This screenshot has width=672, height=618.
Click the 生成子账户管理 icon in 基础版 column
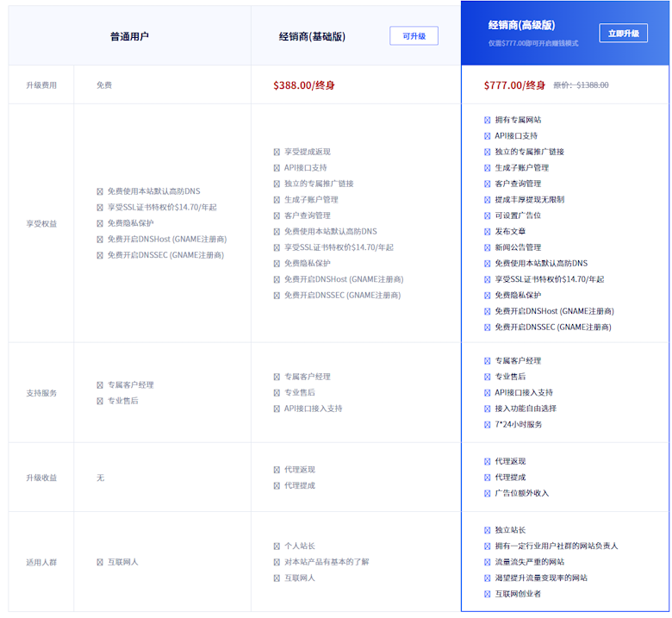(x=277, y=200)
